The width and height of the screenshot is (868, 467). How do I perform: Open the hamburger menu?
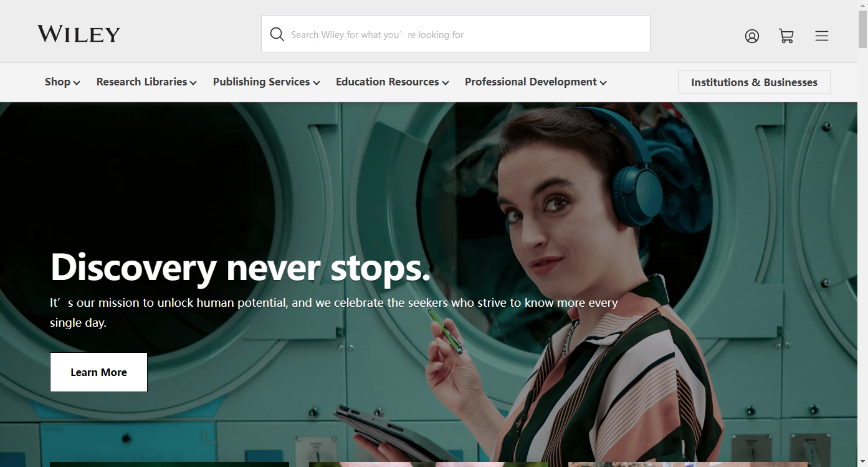pyautogui.click(x=822, y=36)
